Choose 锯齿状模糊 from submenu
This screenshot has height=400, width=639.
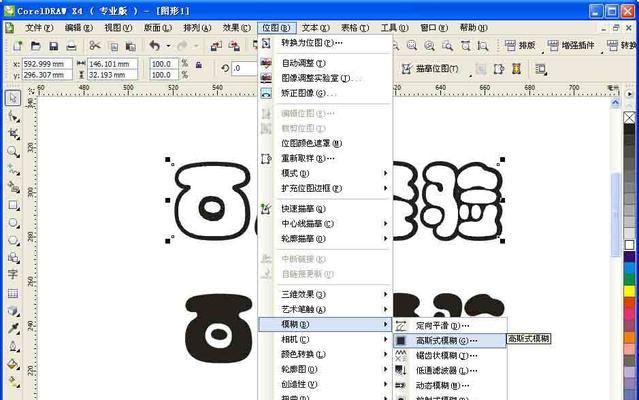pyautogui.click(x=450, y=355)
